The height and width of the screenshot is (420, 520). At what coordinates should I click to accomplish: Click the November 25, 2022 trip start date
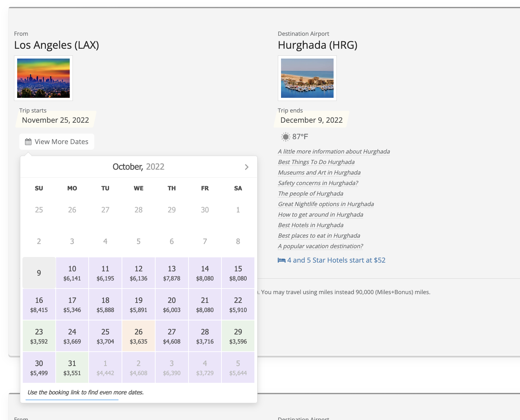(x=55, y=120)
